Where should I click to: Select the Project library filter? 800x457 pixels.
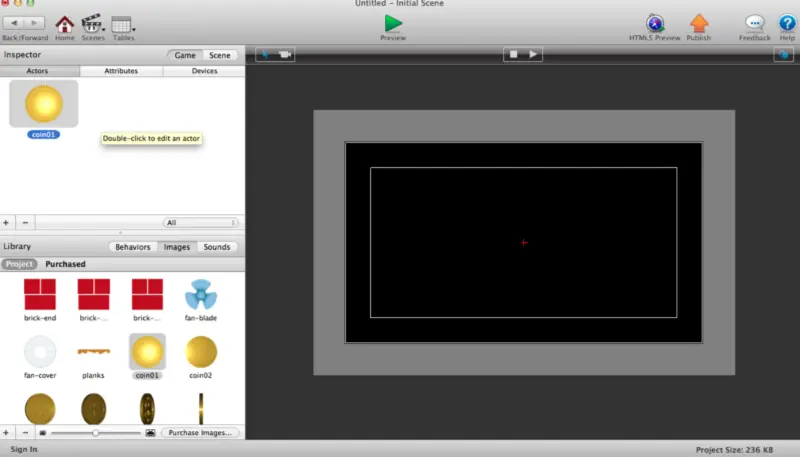tap(19, 264)
